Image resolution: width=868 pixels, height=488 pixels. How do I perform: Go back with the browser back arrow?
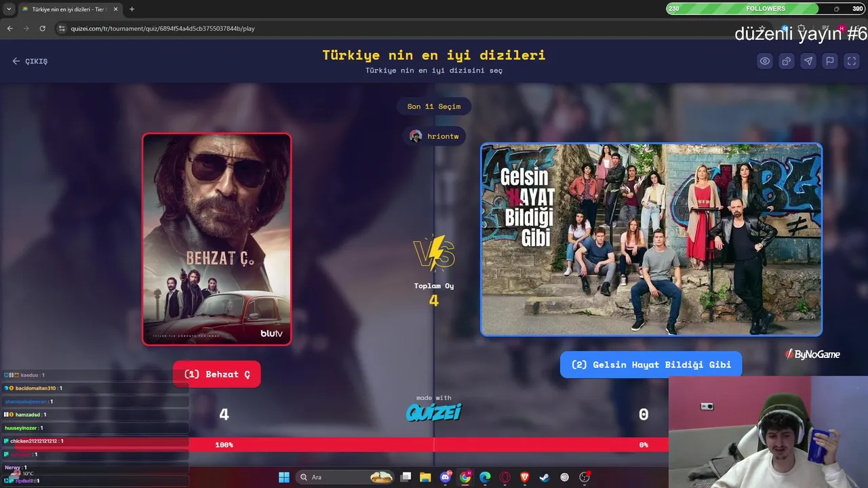[9, 28]
